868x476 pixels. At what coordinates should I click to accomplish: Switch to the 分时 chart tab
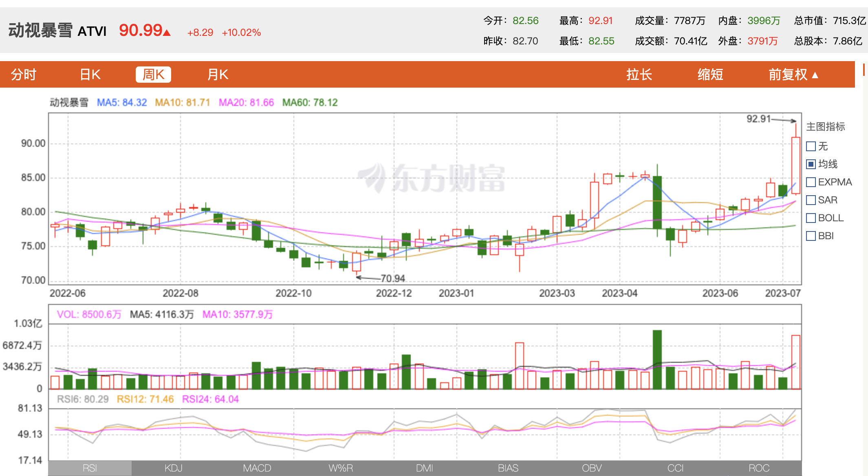click(x=24, y=75)
